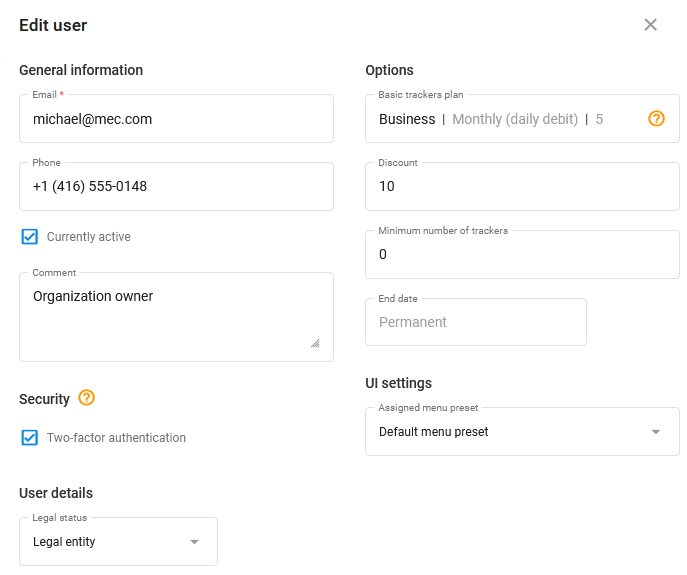Expand the Legal status dropdown

pyautogui.click(x=118, y=541)
